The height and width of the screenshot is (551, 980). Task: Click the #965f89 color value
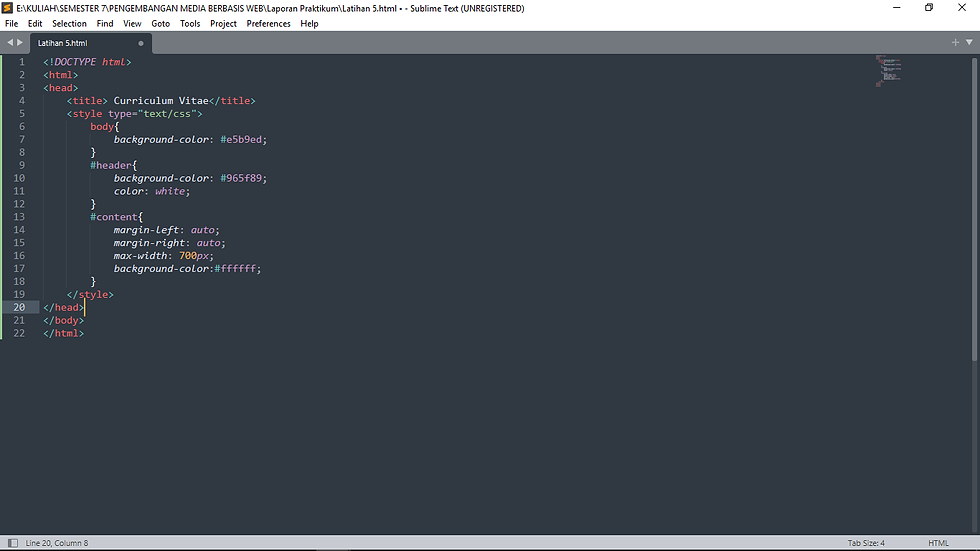(241, 178)
